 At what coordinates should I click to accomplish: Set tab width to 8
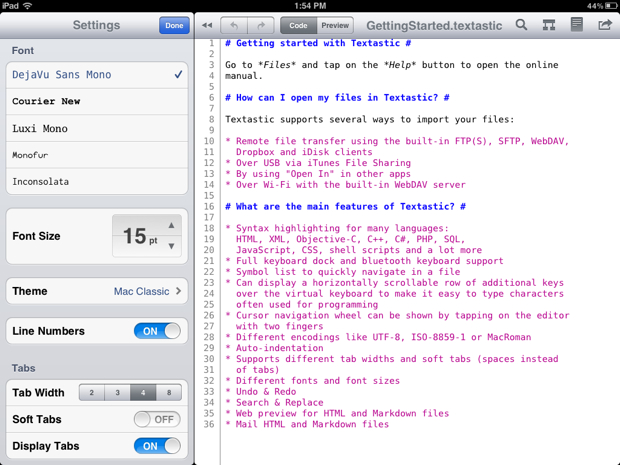[169, 393]
